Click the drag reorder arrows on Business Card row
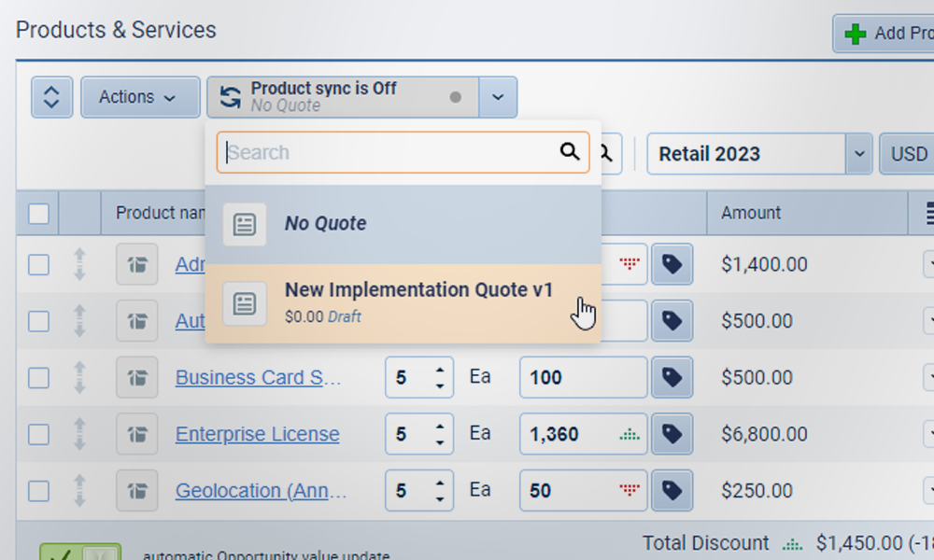The width and height of the screenshot is (934, 560). click(79, 377)
